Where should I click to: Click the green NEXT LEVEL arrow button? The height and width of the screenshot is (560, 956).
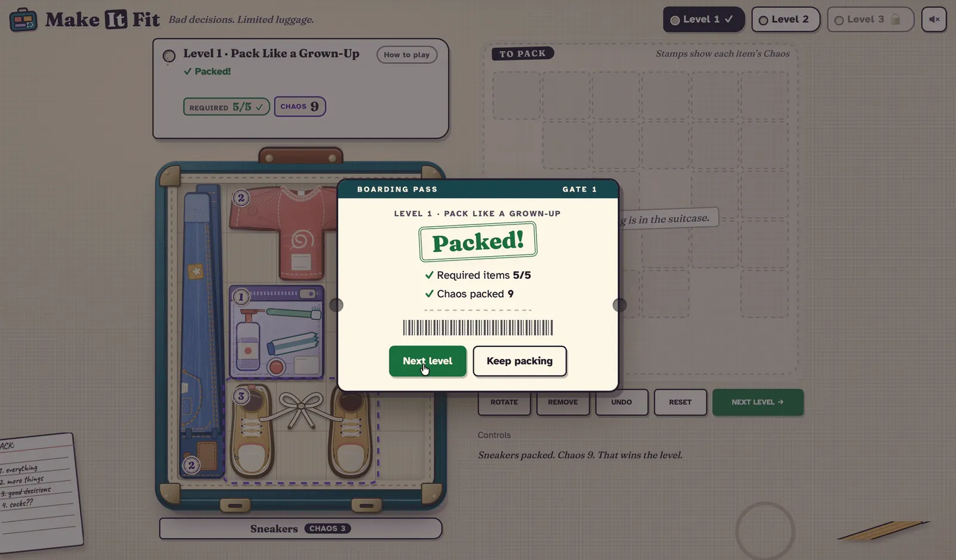point(758,402)
